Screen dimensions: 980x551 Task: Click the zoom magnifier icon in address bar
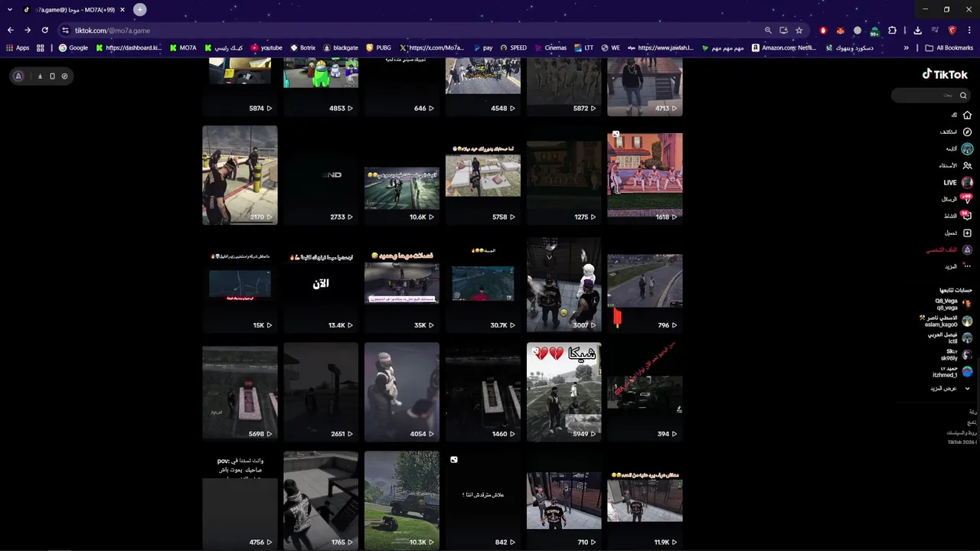tap(768, 30)
